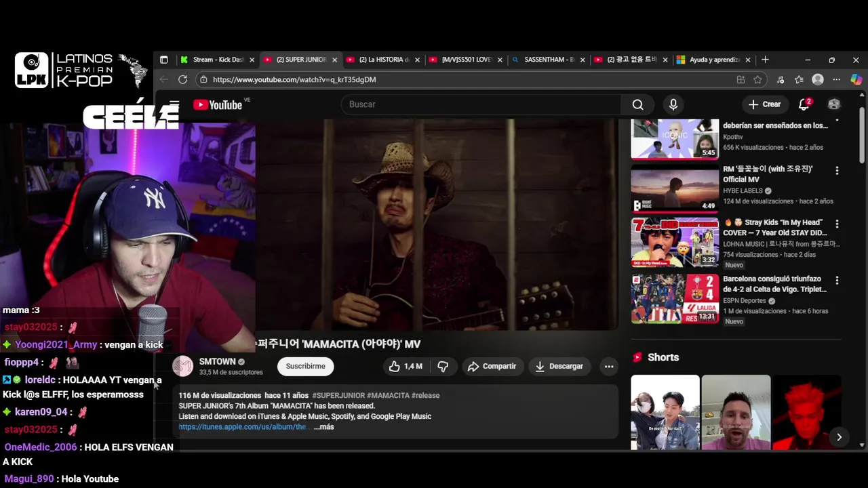868x488 pixels.
Task: Click the Compartir share button
Action: (492, 366)
